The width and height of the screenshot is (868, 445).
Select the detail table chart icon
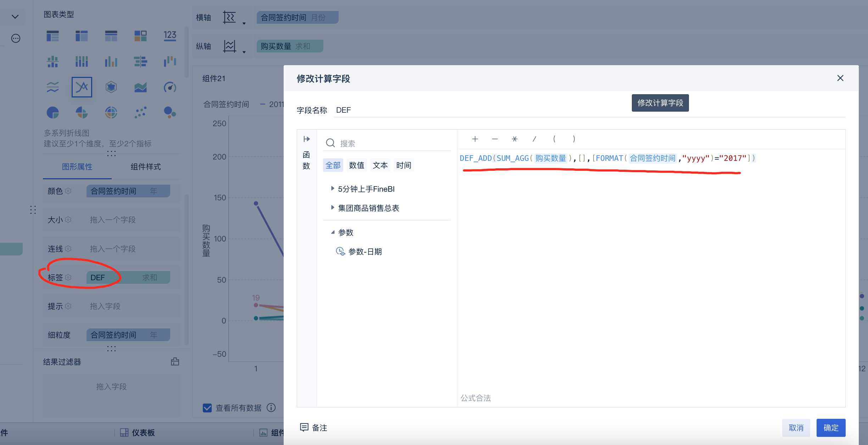click(x=111, y=36)
